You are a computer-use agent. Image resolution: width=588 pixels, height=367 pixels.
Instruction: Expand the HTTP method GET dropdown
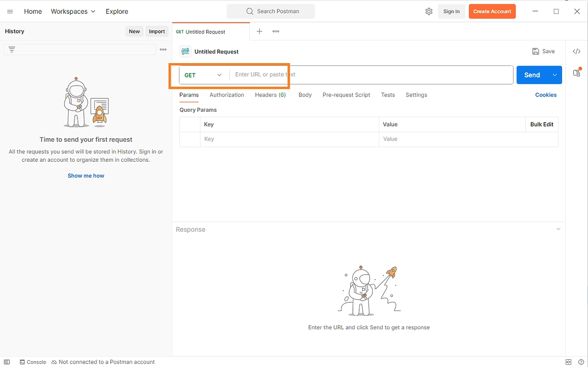204,75
